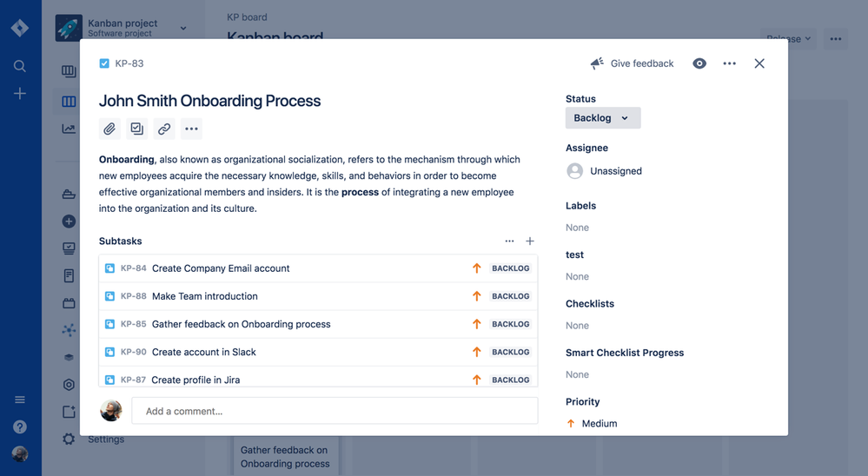Open the backlog icon in project navigation

(x=69, y=71)
